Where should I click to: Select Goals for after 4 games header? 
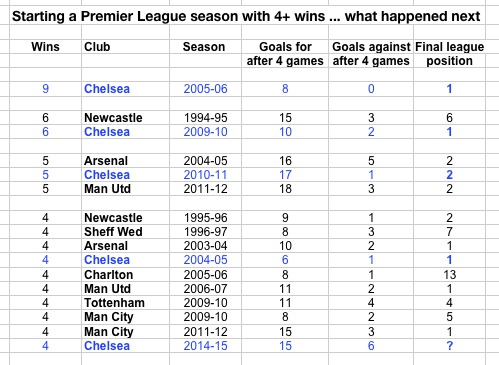[285, 54]
